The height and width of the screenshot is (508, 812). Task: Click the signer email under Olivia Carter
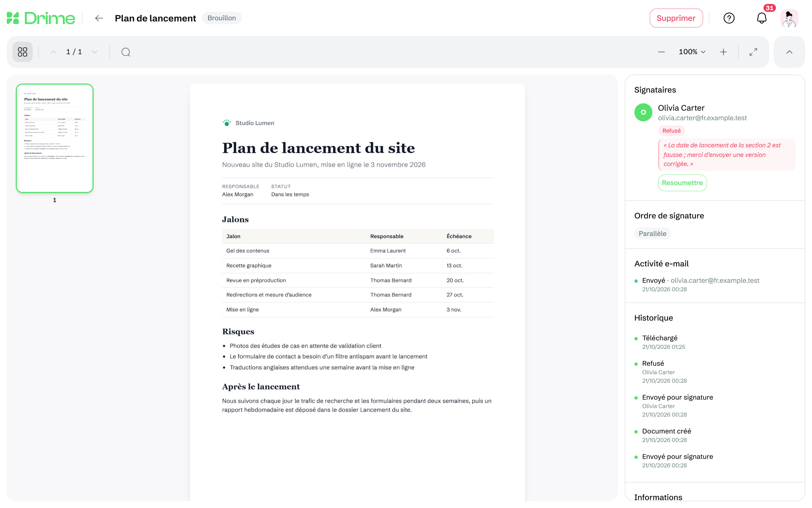[702, 118]
